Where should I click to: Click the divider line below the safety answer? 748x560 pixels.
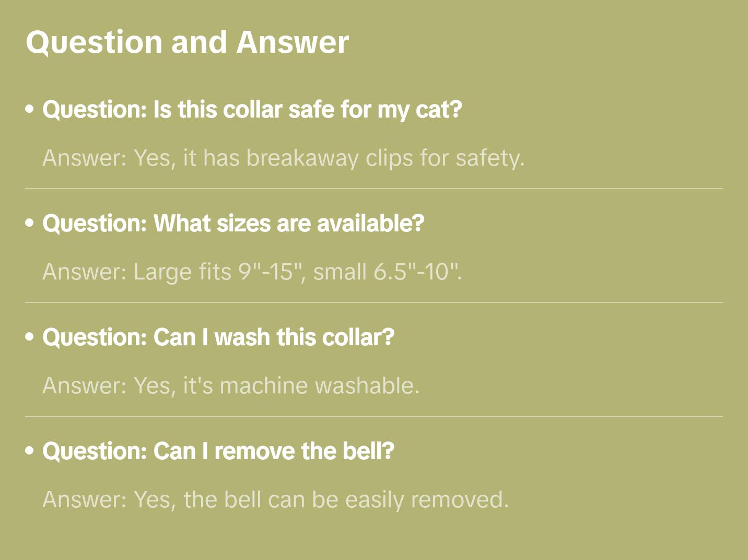point(374,189)
